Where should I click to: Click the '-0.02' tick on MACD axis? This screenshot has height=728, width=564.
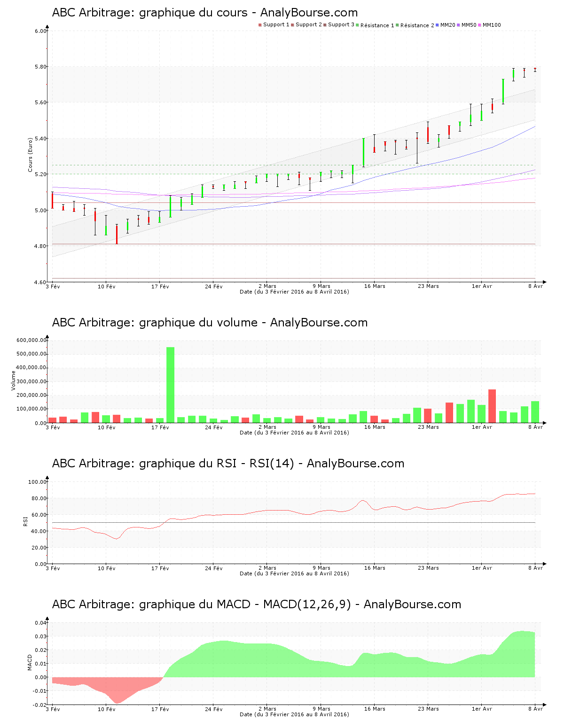pos(39,705)
